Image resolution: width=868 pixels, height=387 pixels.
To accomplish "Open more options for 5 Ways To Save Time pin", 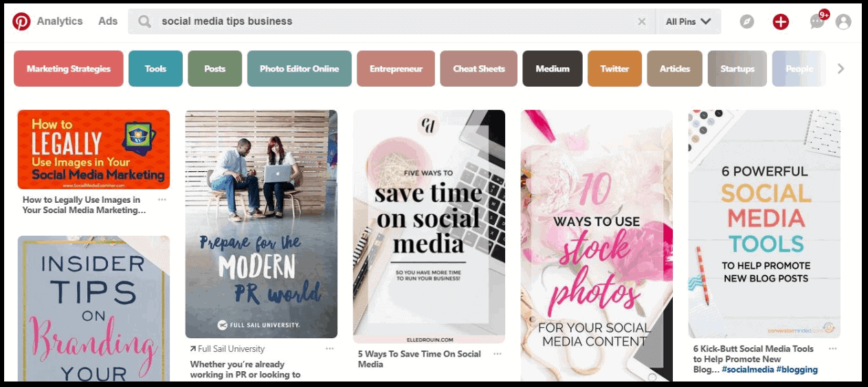I will (498, 354).
